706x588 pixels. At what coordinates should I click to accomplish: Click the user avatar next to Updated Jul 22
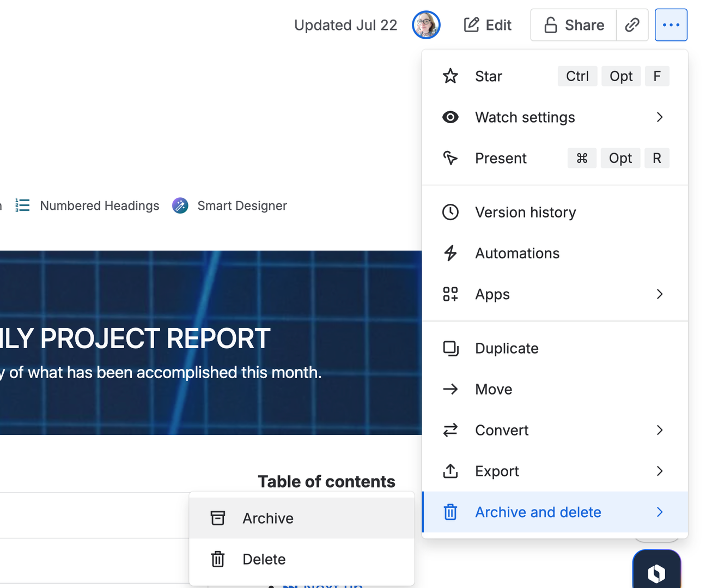pos(426,25)
